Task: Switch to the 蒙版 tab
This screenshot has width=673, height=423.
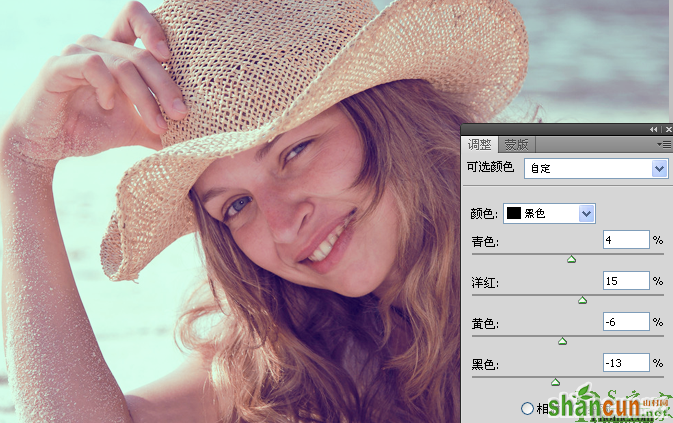Action: (516, 145)
